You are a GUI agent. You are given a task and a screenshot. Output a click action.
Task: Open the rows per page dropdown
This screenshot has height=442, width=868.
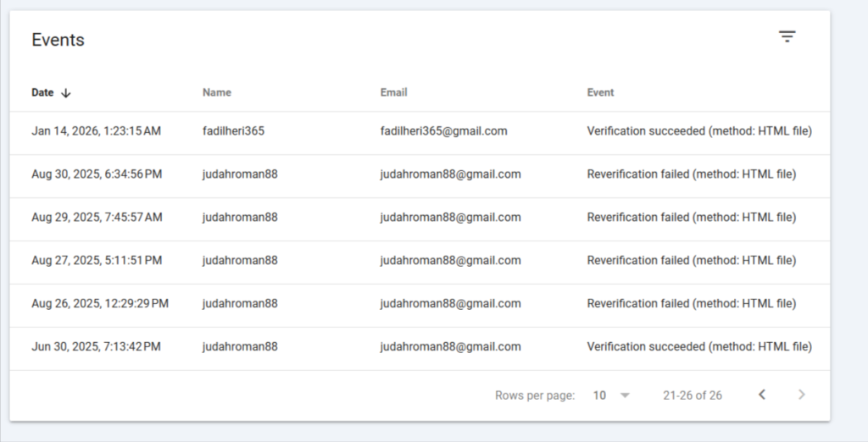611,395
